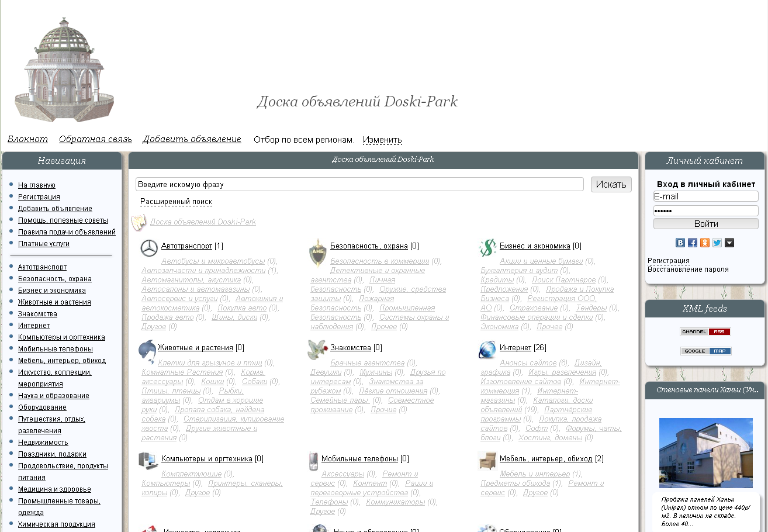Click Изменить to change the region filter
768x532 pixels.
382,140
